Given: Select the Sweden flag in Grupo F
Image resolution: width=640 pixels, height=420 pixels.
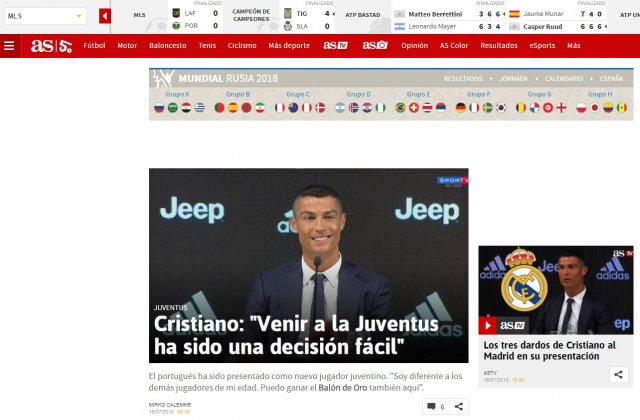Looking at the screenshot, I should coord(488,108).
